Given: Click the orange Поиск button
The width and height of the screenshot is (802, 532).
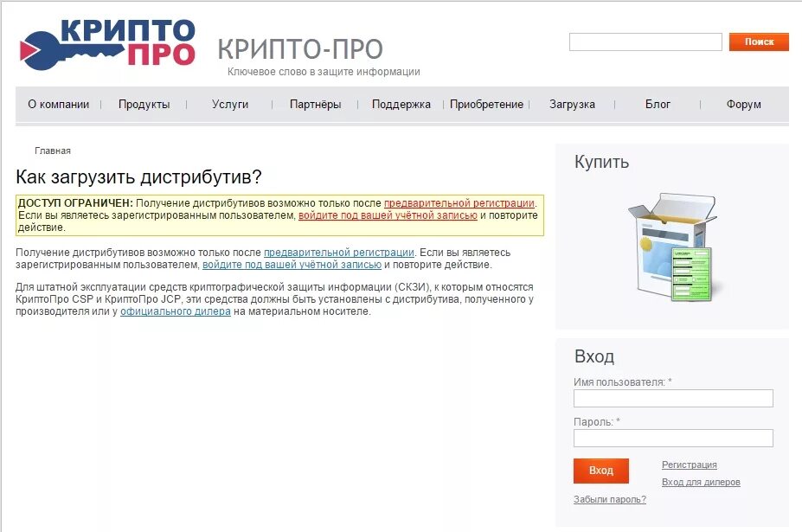Looking at the screenshot, I should point(759,42).
